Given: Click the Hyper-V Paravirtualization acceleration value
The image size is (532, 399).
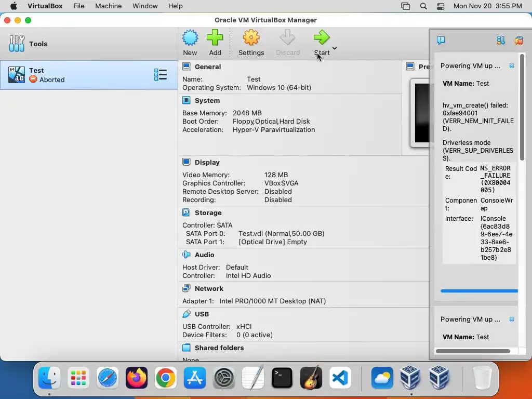Looking at the screenshot, I should [x=273, y=129].
